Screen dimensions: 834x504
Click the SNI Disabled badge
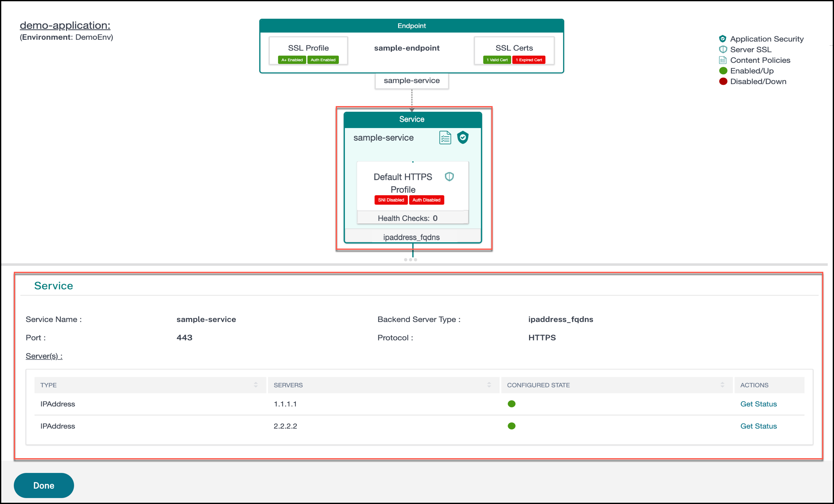[391, 200]
